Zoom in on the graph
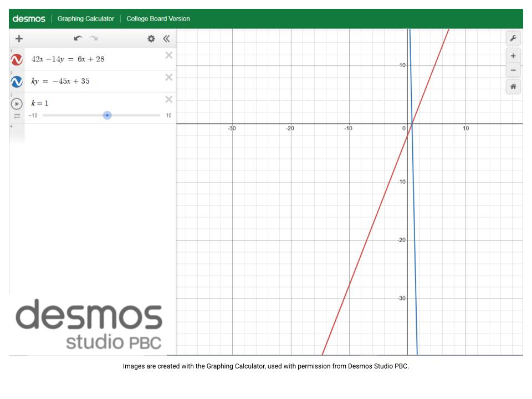This screenshot has height=399, width=532. 513,56
